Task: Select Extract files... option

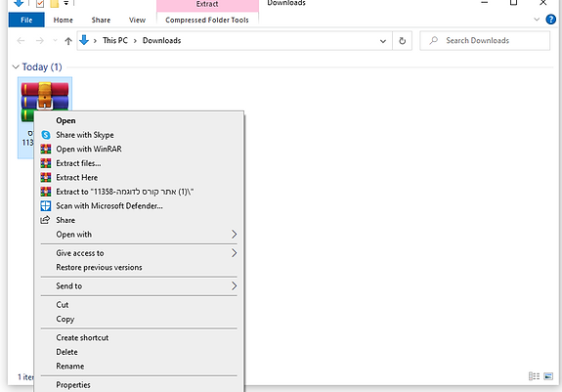Action: (x=139, y=163)
